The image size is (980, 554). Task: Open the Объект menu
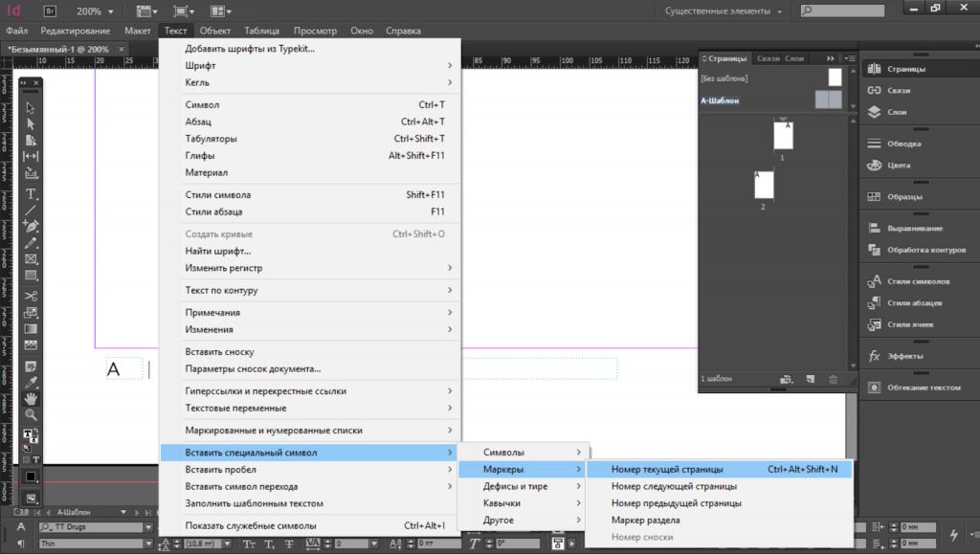(215, 31)
